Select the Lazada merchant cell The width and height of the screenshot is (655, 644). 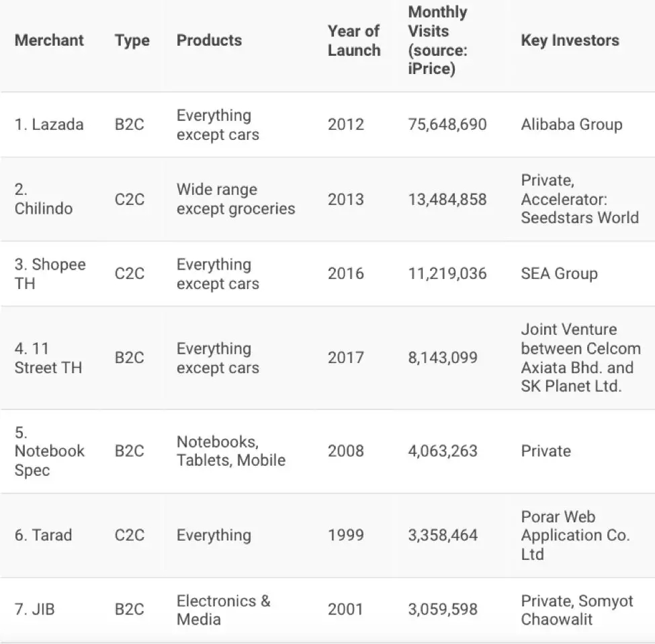coord(49,124)
